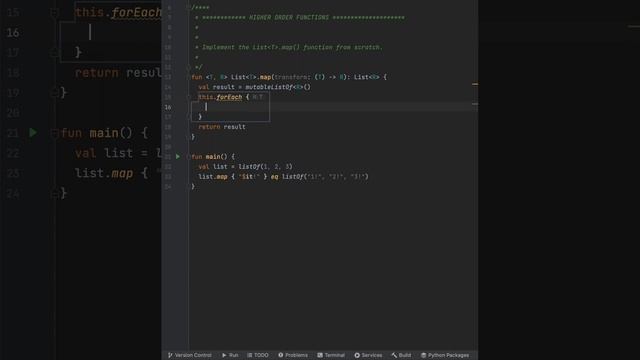Click 'val list = listOf(1, 2, 3)' line
Image resolution: width=640 pixels, height=360 pixels.
coord(245,167)
